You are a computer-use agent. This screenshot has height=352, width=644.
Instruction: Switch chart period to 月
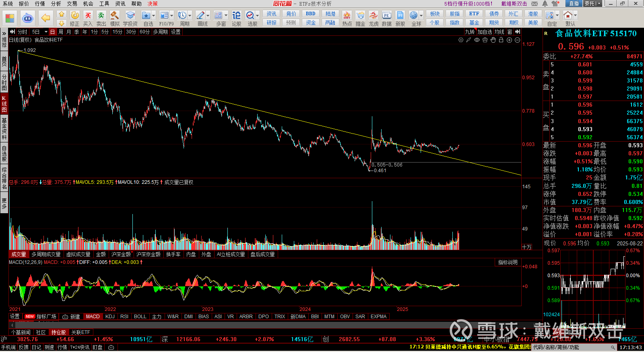(68, 32)
